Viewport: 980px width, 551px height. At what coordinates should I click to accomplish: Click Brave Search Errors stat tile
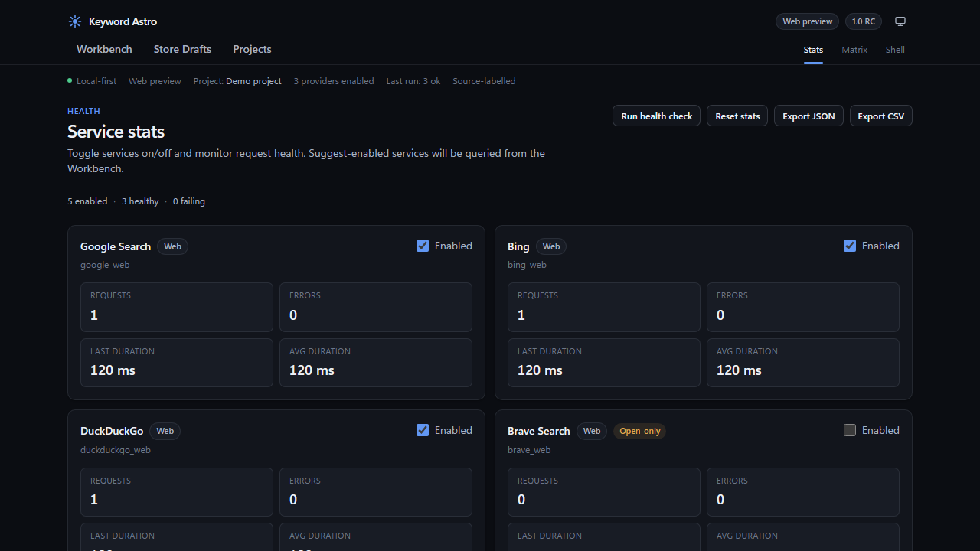pos(803,492)
